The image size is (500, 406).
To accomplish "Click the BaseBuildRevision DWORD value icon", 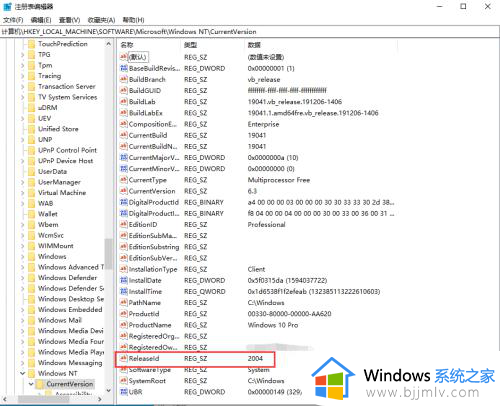I will pyautogui.click(x=124, y=68).
